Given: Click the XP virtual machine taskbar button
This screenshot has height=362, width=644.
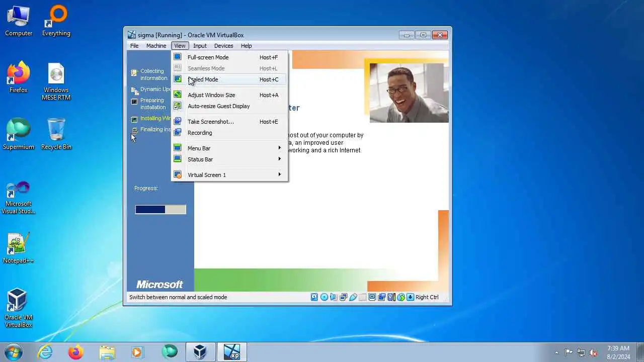Looking at the screenshot, I should (232, 352).
